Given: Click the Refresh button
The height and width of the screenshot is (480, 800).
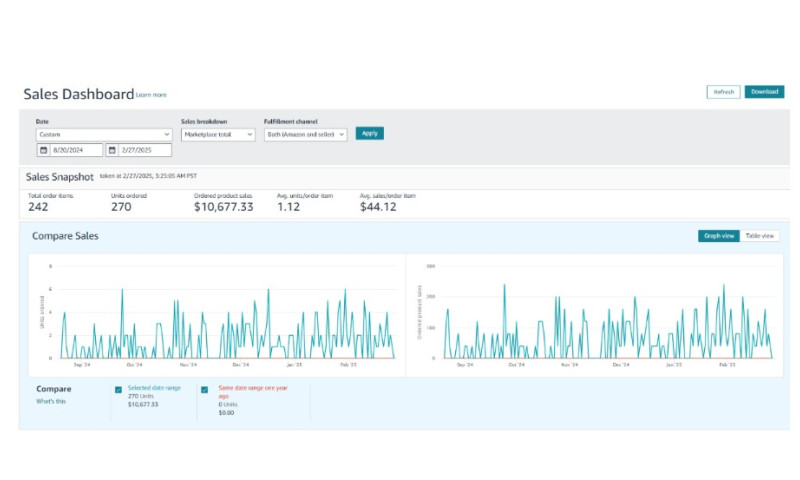Looking at the screenshot, I should [x=723, y=92].
